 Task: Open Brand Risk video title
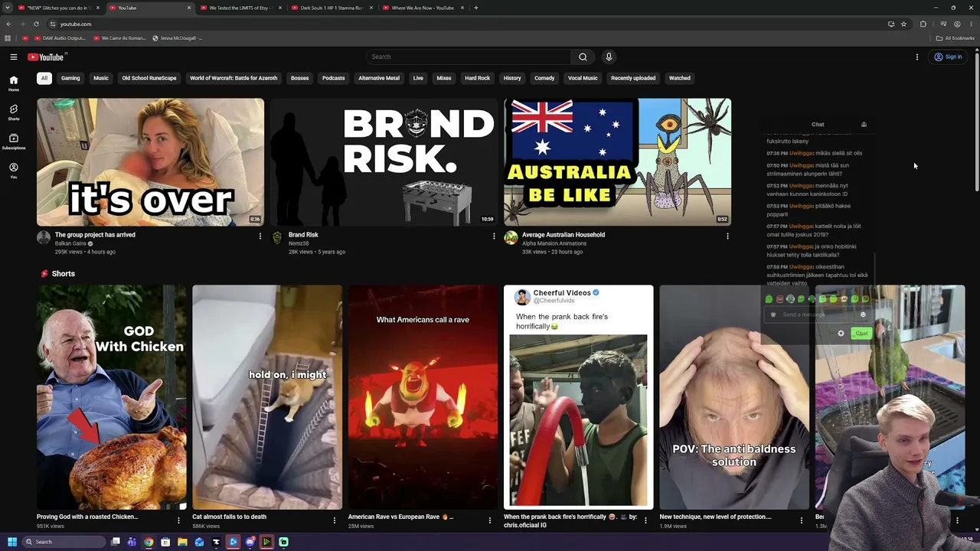coord(303,235)
